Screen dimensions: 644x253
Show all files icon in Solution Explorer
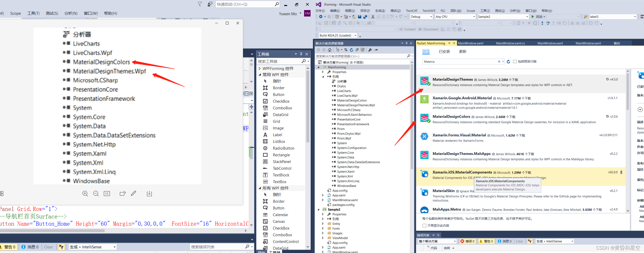[363, 50]
